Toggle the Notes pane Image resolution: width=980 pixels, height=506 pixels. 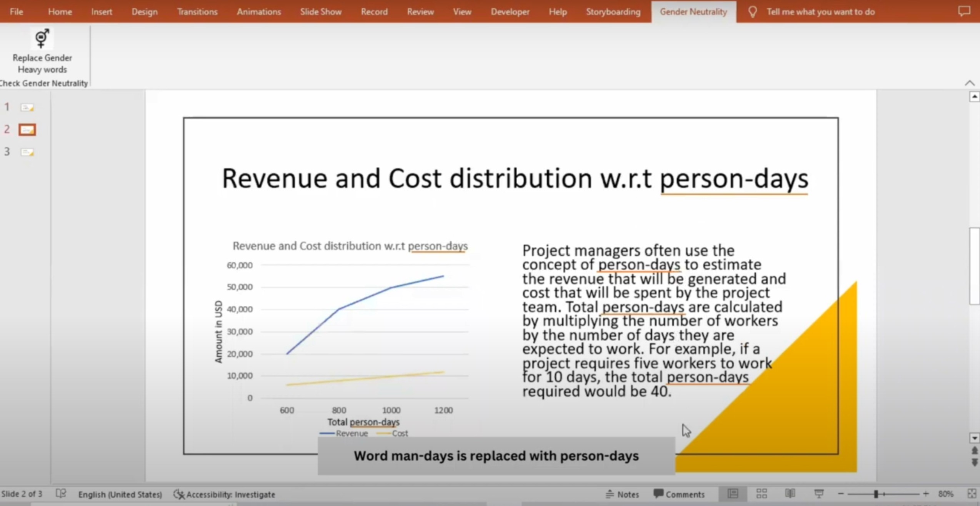point(622,494)
